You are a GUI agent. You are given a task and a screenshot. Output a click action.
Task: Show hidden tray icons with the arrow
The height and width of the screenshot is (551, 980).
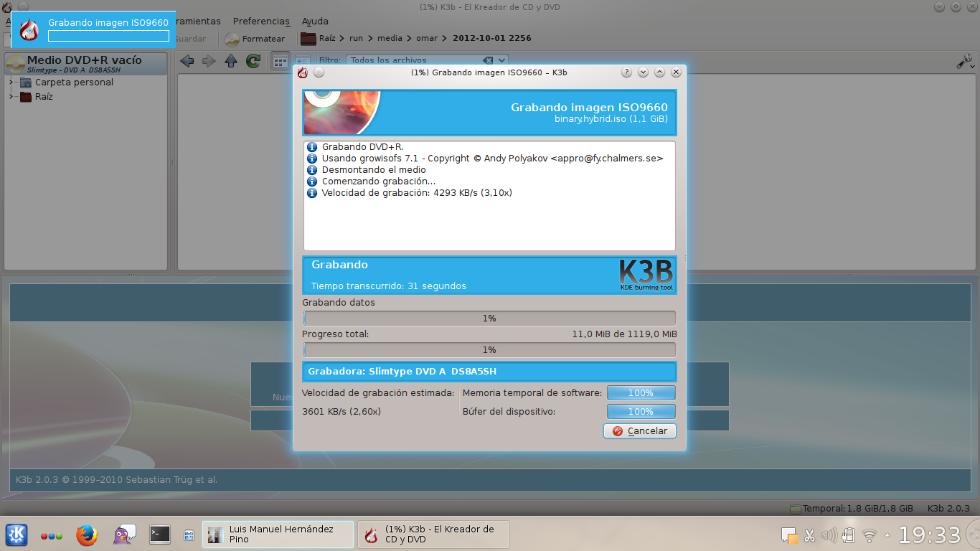pos(887,535)
